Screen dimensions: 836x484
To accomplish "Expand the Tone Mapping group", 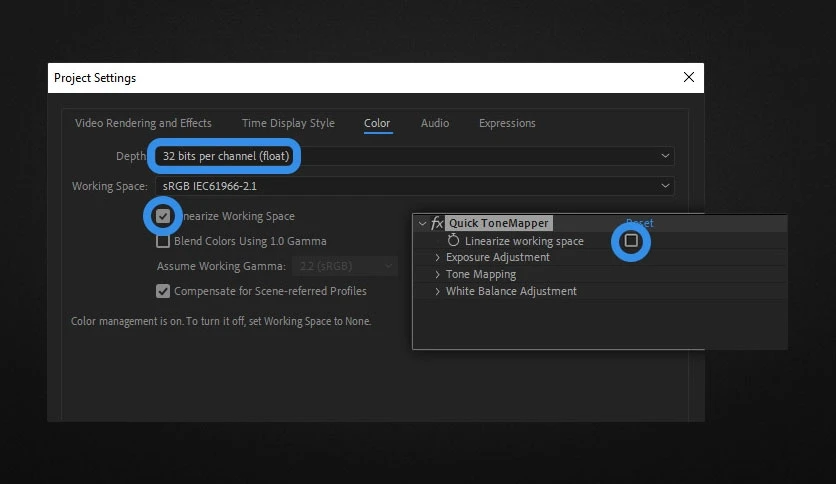I will [x=437, y=275].
